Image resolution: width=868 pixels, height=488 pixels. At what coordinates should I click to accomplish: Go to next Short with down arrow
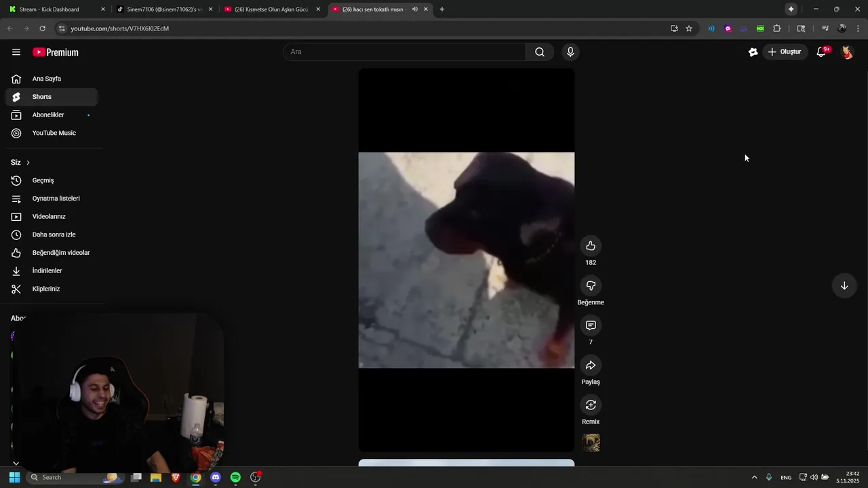[x=844, y=286]
